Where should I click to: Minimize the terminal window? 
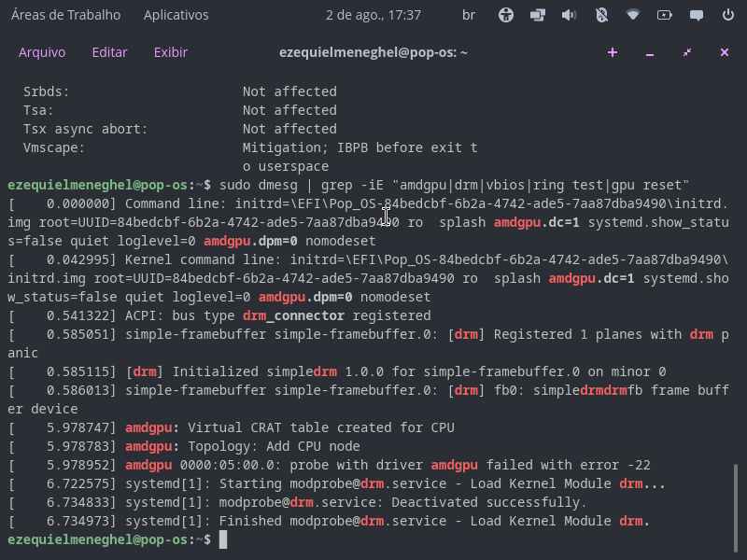coord(650,53)
